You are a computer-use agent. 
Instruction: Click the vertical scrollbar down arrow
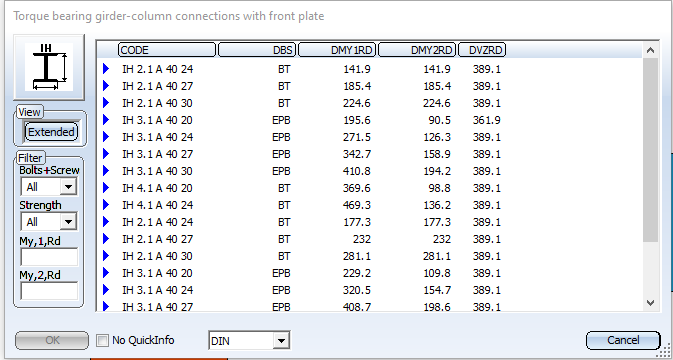click(650, 303)
